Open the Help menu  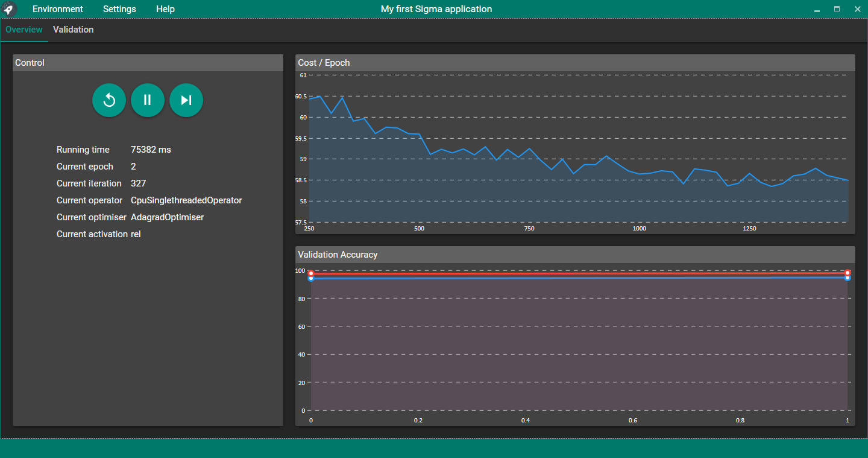165,9
